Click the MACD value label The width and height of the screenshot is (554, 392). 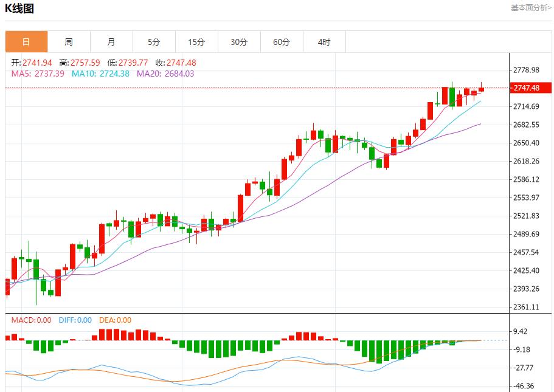coord(32,320)
